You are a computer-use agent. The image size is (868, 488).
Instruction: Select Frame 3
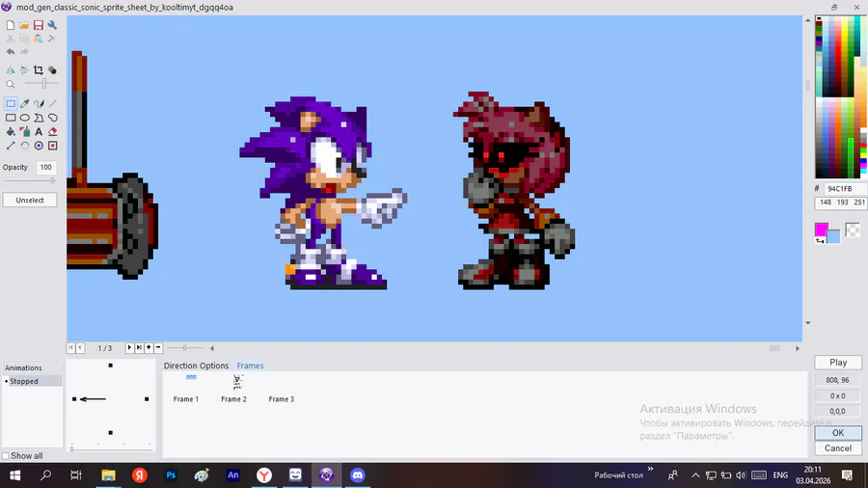pyautogui.click(x=282, y=399)
